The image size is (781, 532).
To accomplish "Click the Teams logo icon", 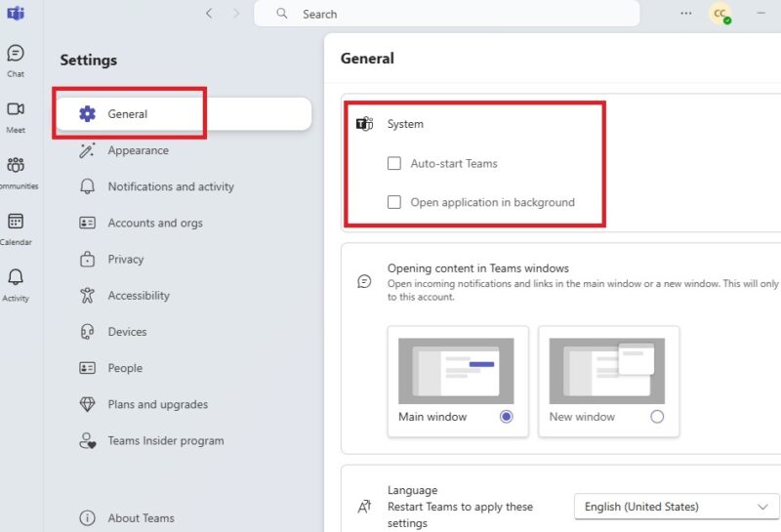I will [x=16, y=13].
